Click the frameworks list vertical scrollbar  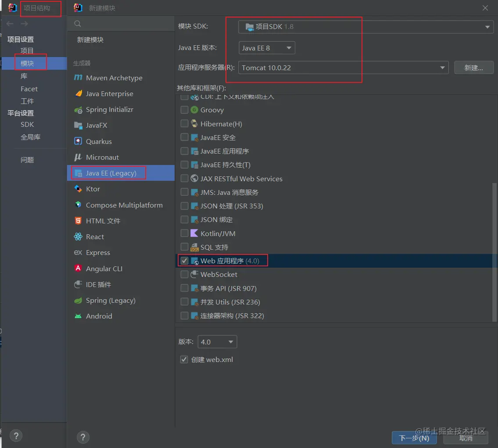click(x=494, y=252)
